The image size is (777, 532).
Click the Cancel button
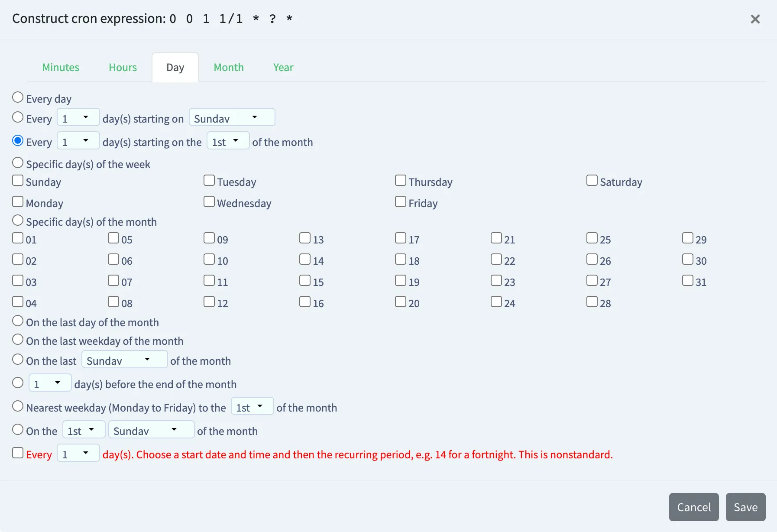point(694,507)
